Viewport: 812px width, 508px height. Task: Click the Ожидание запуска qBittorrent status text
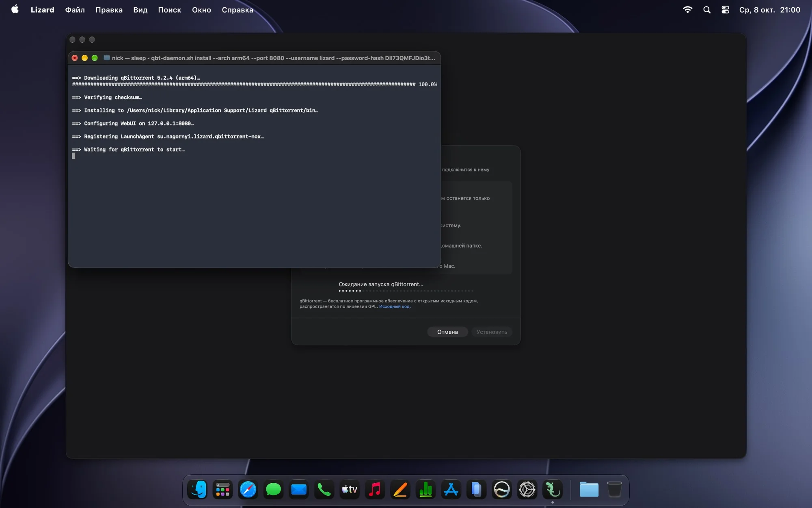[381, 284]
